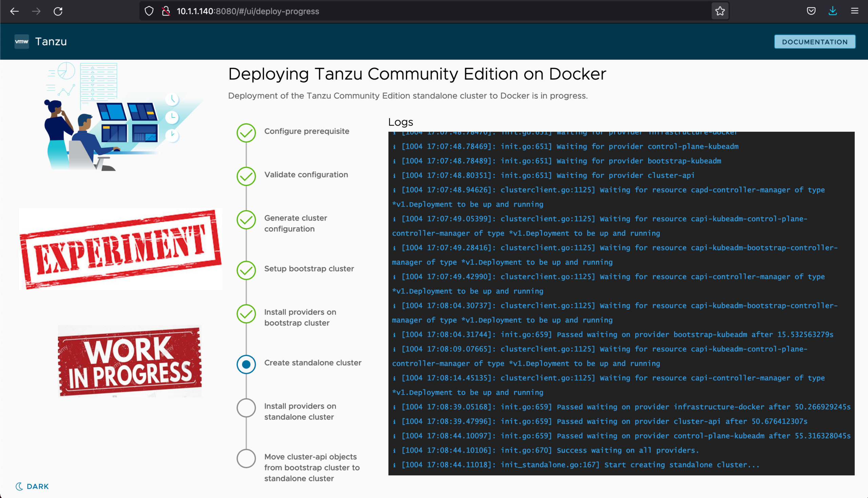Click the deployment in progress subtitle
This screenshot has height=498, width=868.
408,96
